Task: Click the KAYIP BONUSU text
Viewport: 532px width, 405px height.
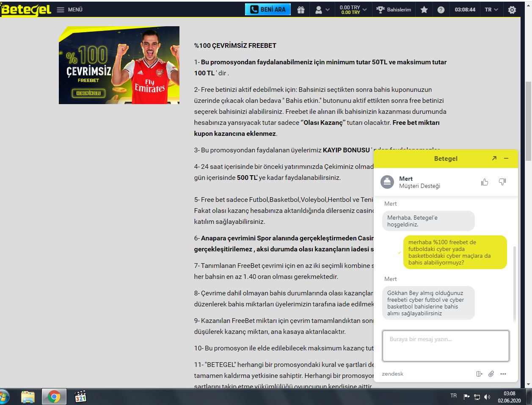Action: tap(346, 150)
